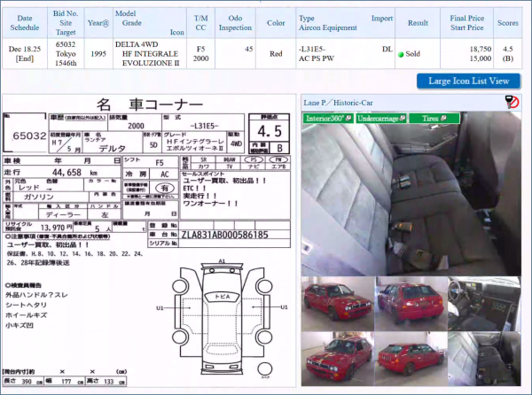Click the Bid No. column header
Image resolution: width=532 pixels, height=395 pixels.
point(66,22)
